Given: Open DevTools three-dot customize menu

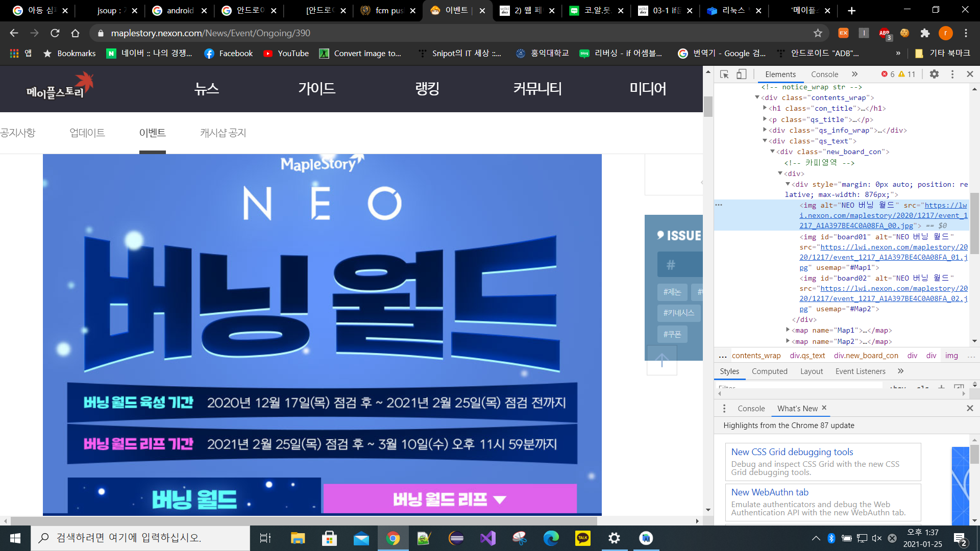Looking at the screenshot, I should point(952,74).
